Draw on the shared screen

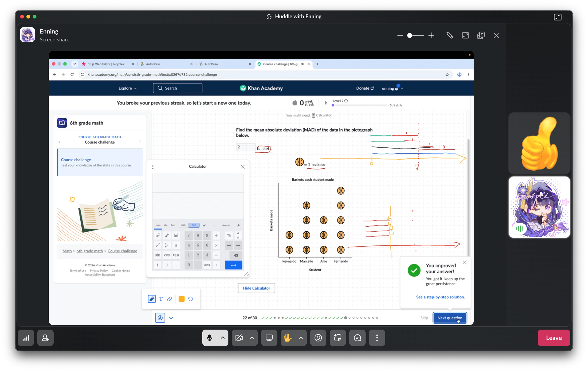pyautogui.click(x=450, y=35)
